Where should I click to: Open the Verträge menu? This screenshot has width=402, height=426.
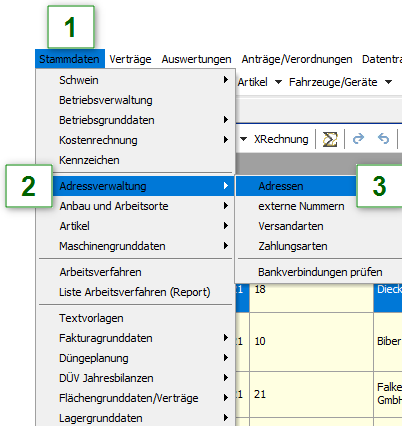point(130,59)
